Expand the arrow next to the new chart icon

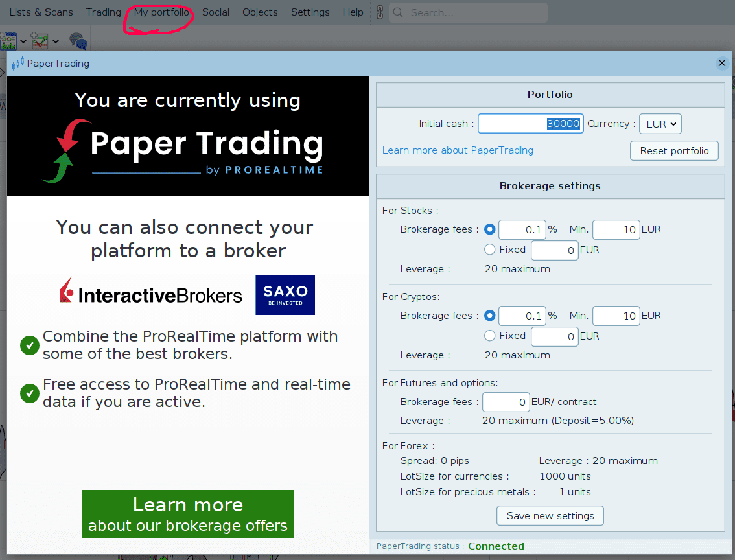pyautogui.click(x=56, y=41)
